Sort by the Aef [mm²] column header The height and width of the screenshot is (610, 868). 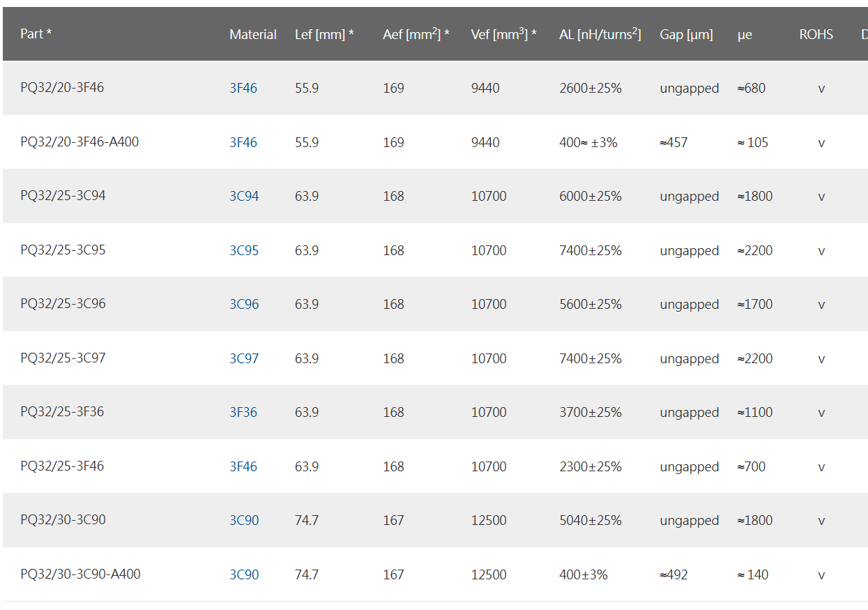pyautogui.click(x=416, y=34)
